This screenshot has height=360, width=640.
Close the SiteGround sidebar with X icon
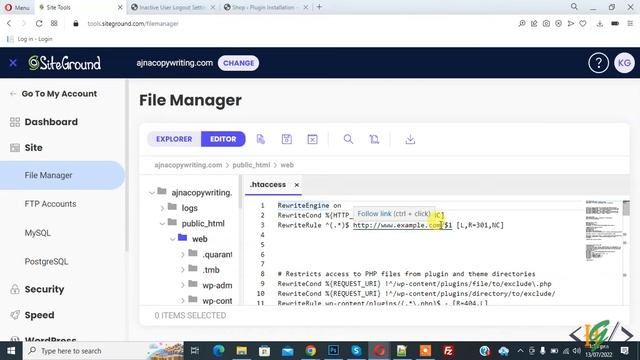(13, 63)
